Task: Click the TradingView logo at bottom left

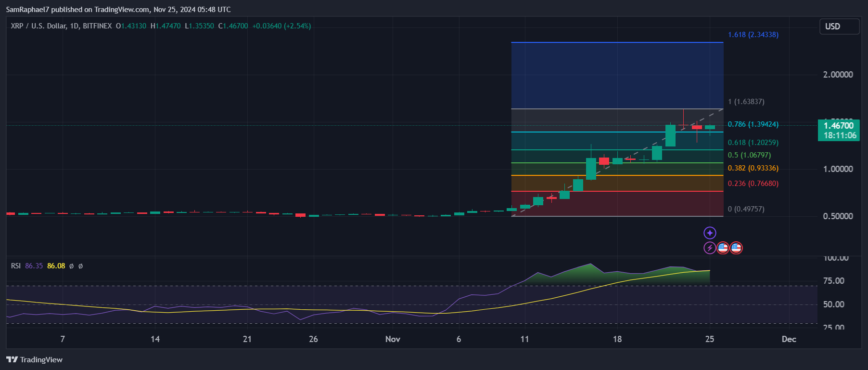Action: point(34,359)
